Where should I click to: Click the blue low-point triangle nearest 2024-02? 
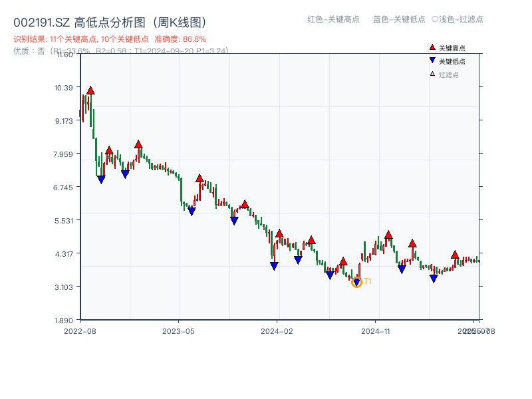(275, 265)
